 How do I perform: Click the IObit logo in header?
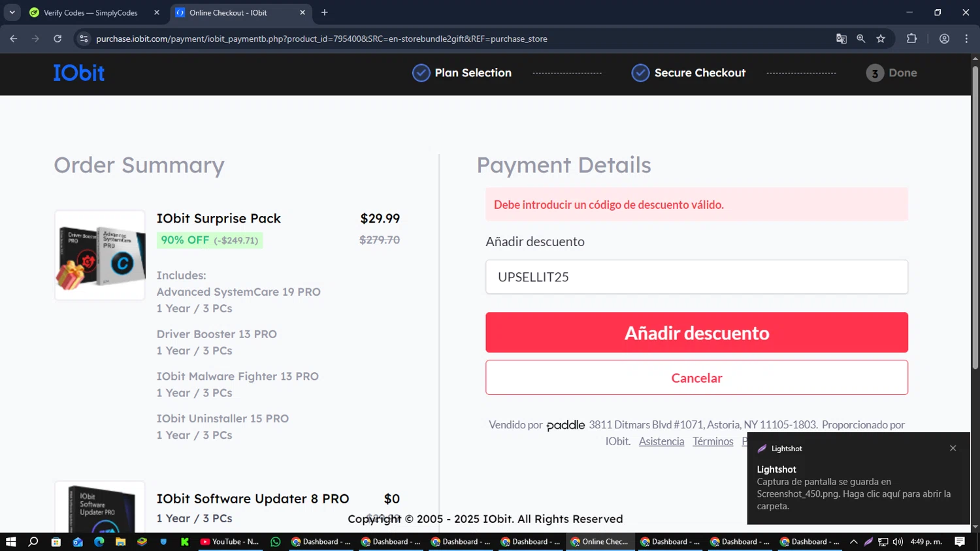coord(78,73)
